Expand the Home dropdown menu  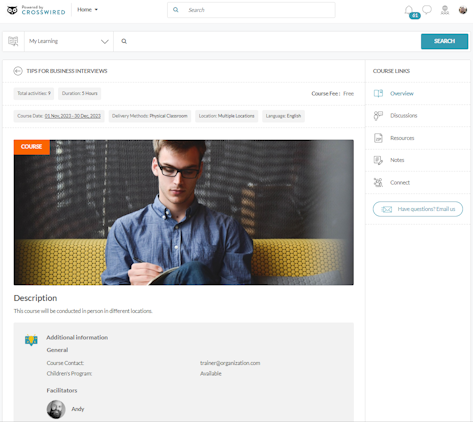click(x=87, y=10)
